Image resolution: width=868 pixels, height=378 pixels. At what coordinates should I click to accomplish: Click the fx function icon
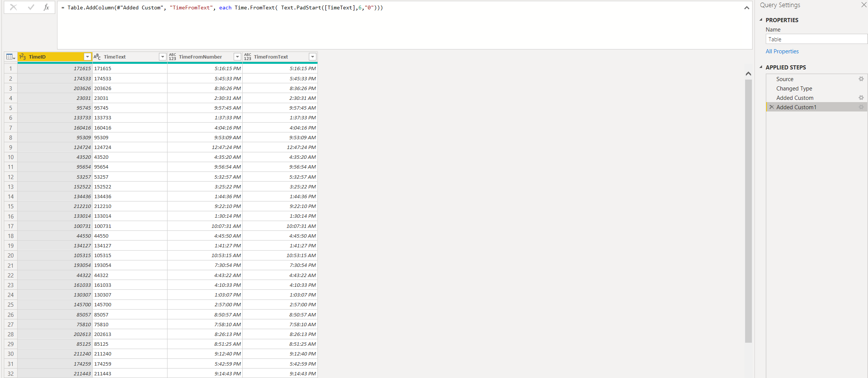pos(46,7)
